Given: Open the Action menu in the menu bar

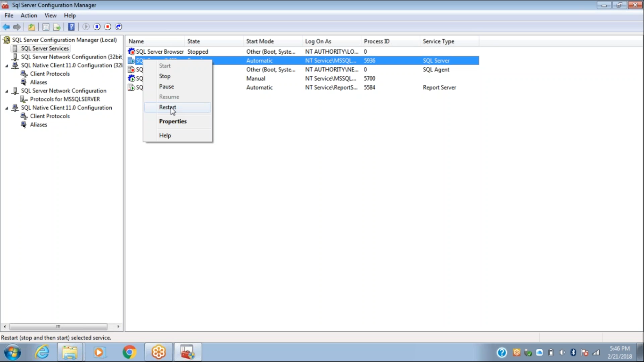Looking at the screenshot, I should pyautogui.click(x=29, y=16).
